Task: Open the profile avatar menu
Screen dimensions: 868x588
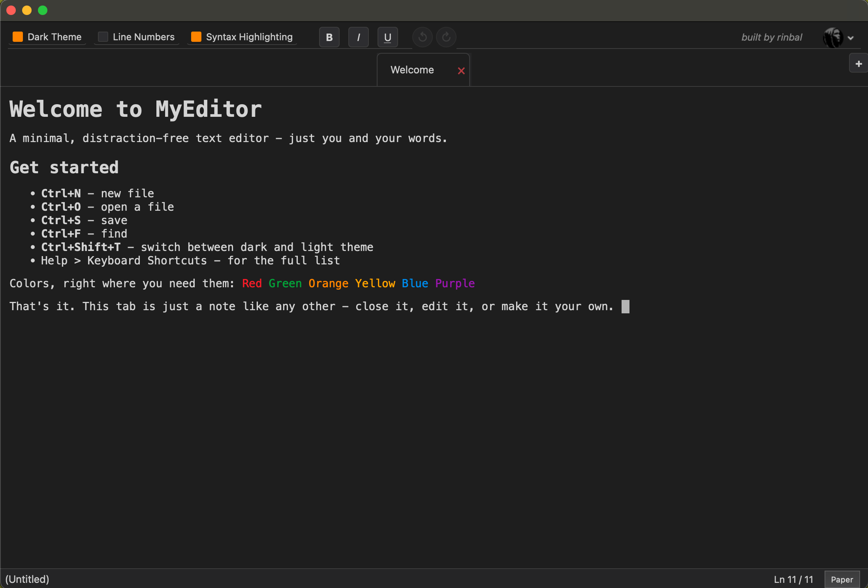Action: coord(833,37)
